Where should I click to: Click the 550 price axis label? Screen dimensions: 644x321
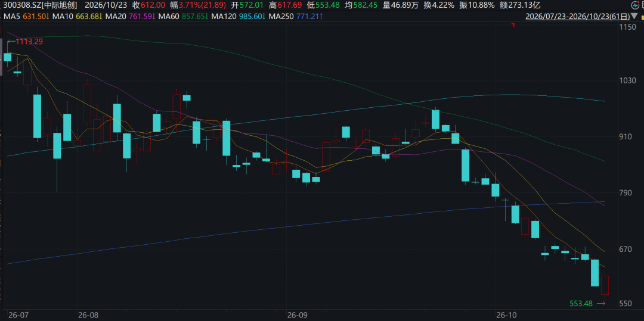pyautogui.click(x=624, y=304)
